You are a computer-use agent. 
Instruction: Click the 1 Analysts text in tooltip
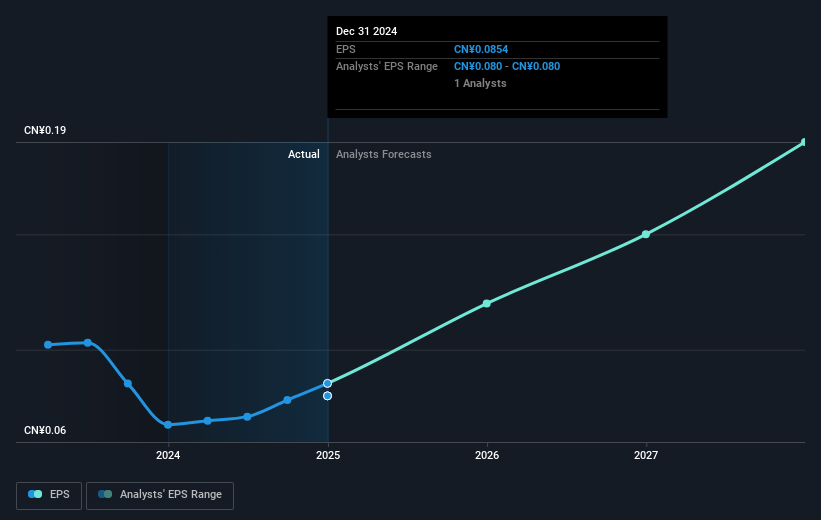point(480,83)
